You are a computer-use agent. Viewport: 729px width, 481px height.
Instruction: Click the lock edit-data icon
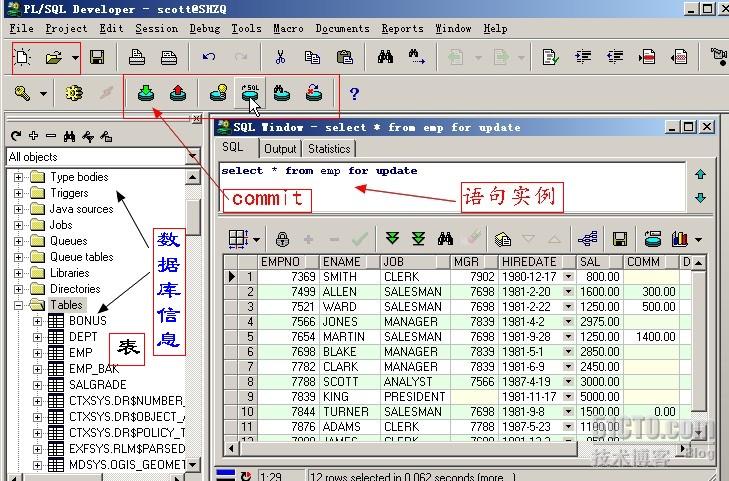[282, 239]
